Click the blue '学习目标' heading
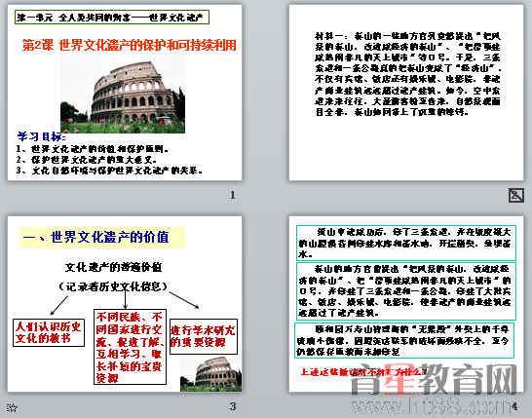 tap(41, 136)
